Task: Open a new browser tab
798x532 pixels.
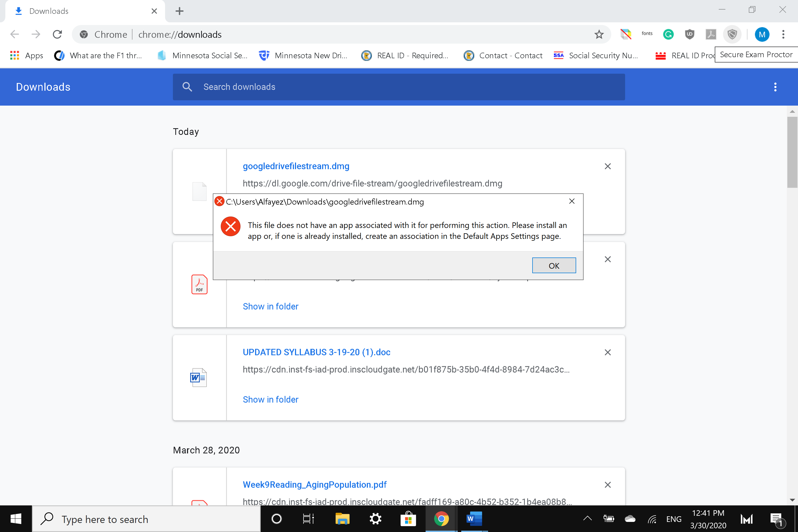Action: click(x=180, y=11)
